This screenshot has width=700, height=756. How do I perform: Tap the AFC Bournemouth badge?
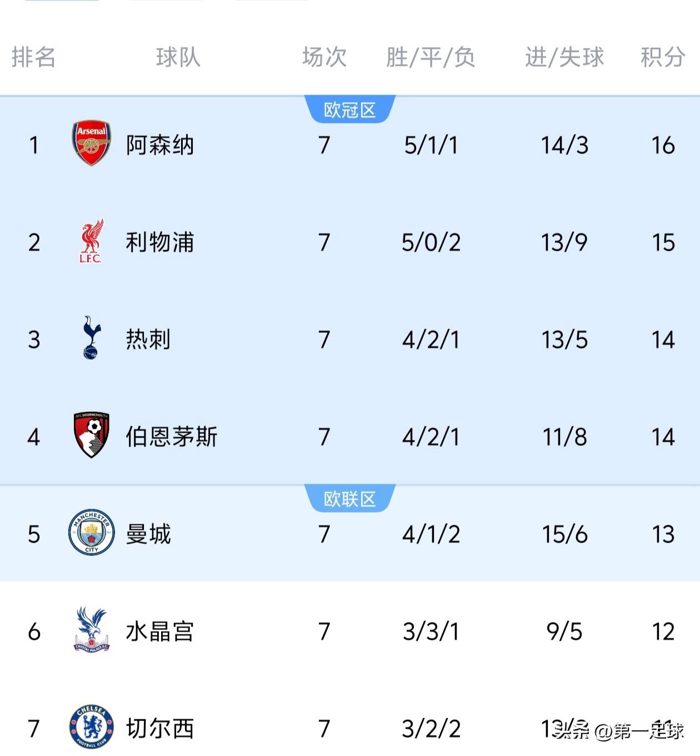coord(92,435)
